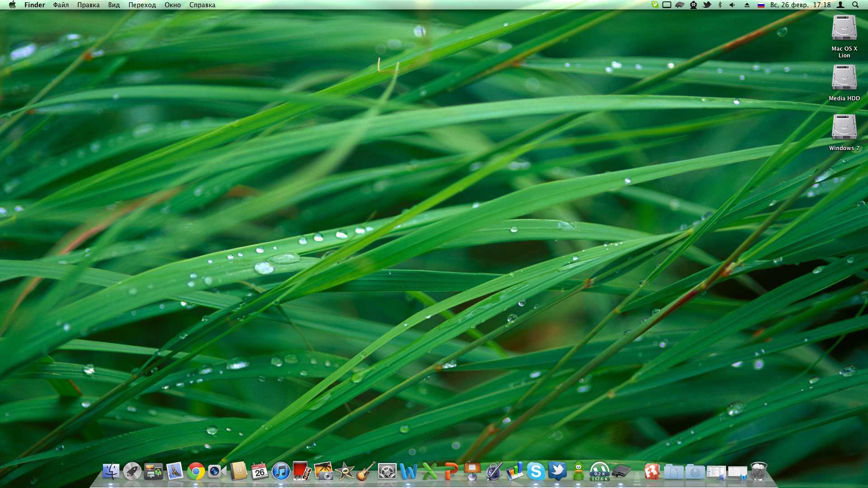Open Spotlight search magnifier

(x=855, y=5)
